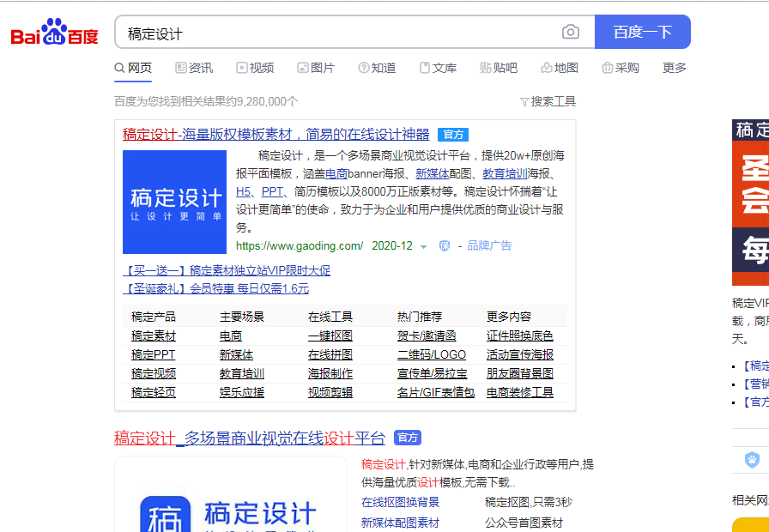Open the 新媒体 link under 主要场景
This screenshot has width=769, height=532.
(236, 354)
